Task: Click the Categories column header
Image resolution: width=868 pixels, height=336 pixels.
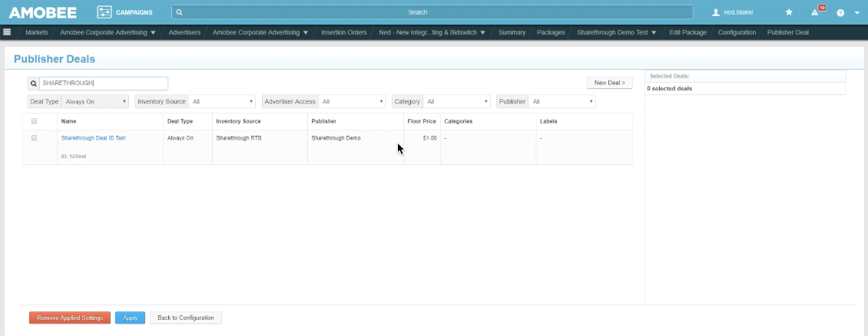Action: pos(459,121)
